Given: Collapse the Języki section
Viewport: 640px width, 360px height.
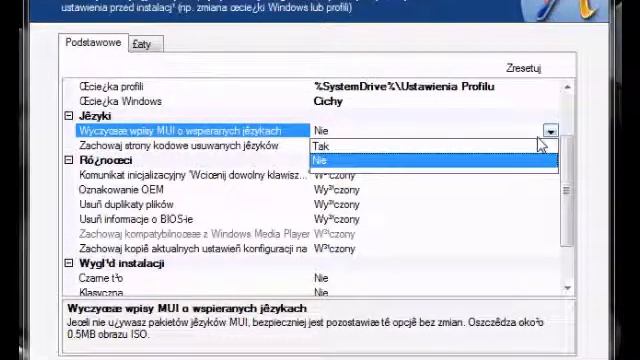Looking at the screenshot, I should pos(69,116).
